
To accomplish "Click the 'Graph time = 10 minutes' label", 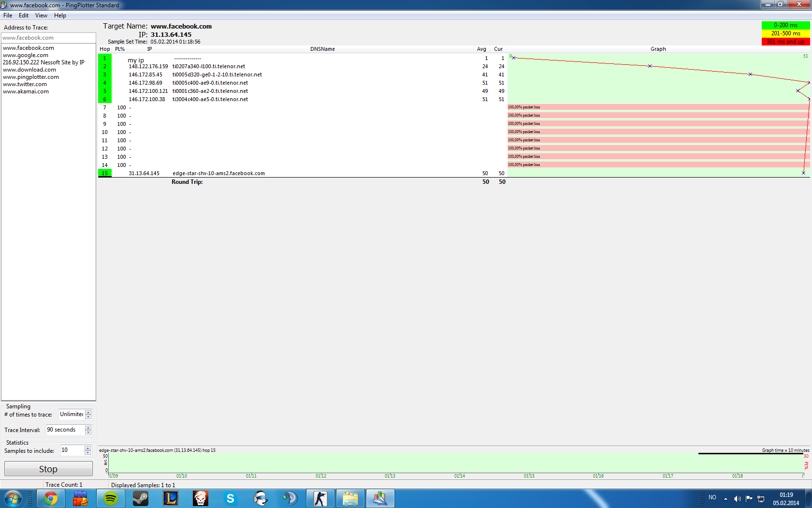I will click(785, 450).
